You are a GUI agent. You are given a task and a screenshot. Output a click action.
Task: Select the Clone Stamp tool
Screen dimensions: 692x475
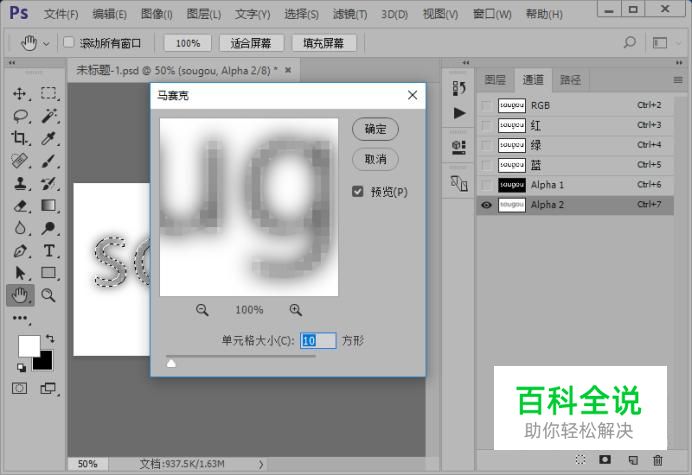pyautogui.click(x=19, y=183)
